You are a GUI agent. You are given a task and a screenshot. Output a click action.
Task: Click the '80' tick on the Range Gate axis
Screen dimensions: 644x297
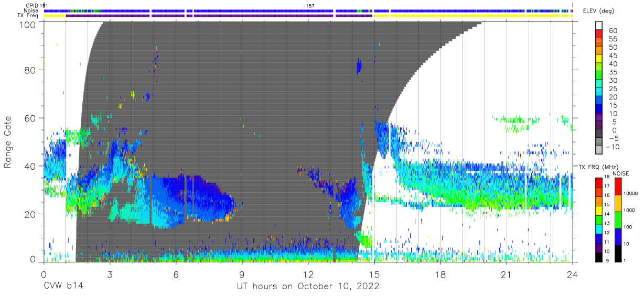[x=31, y=70]
